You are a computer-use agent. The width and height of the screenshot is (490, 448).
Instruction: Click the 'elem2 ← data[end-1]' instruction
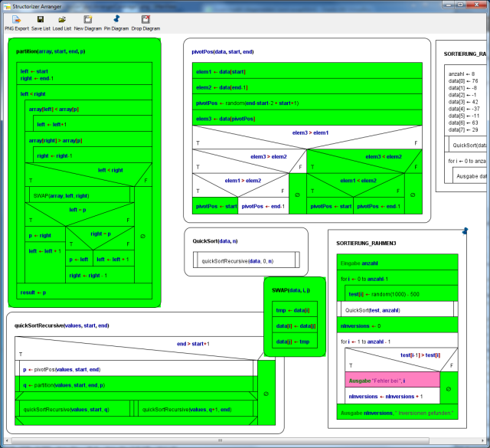point(307,87)
